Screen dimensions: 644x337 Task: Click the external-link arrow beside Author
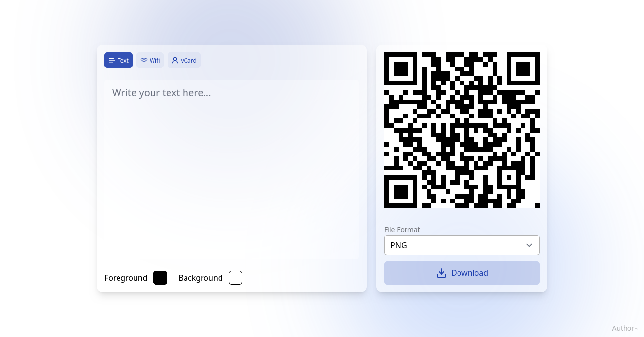(x=636, y=329)
